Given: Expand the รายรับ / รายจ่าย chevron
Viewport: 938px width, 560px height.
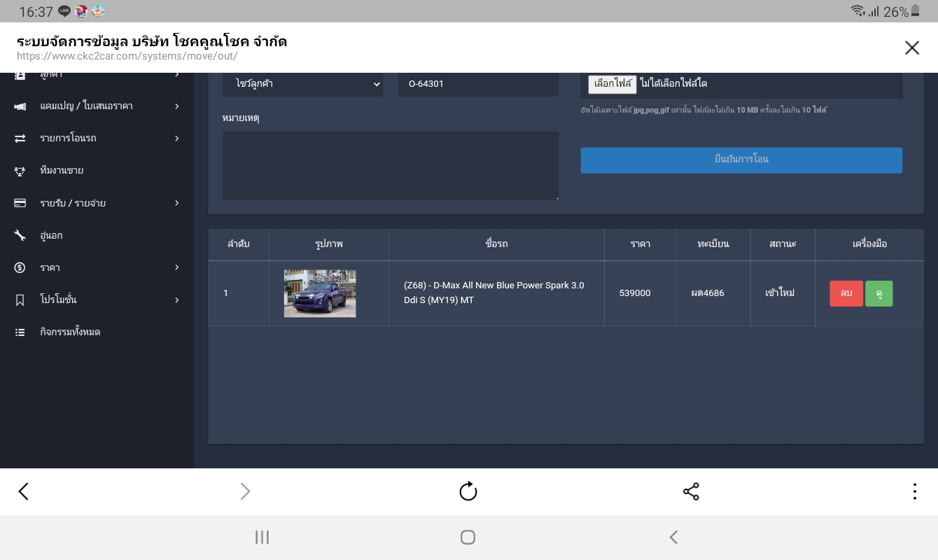Looking at the screenshot, I should point(176,203).
